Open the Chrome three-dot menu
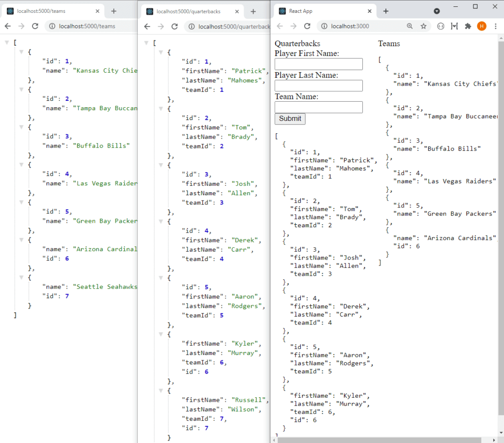The width and height of the screenshot is (504, 443). click(496, 26)
